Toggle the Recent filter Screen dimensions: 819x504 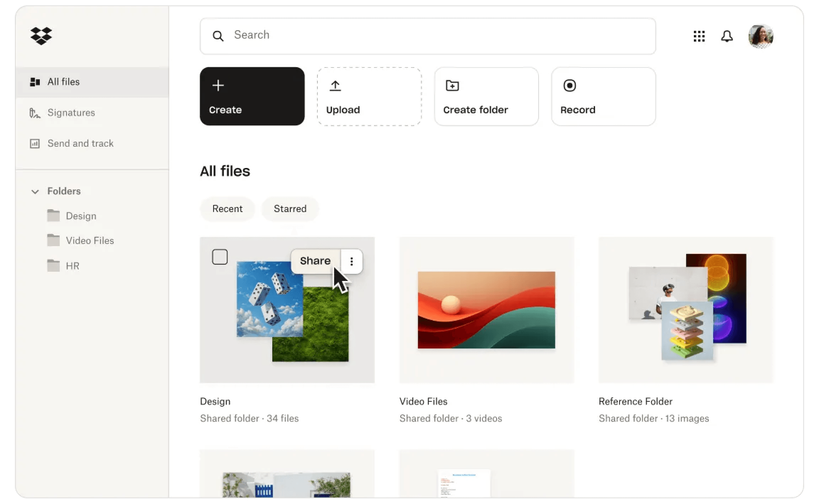coord(227,208)
